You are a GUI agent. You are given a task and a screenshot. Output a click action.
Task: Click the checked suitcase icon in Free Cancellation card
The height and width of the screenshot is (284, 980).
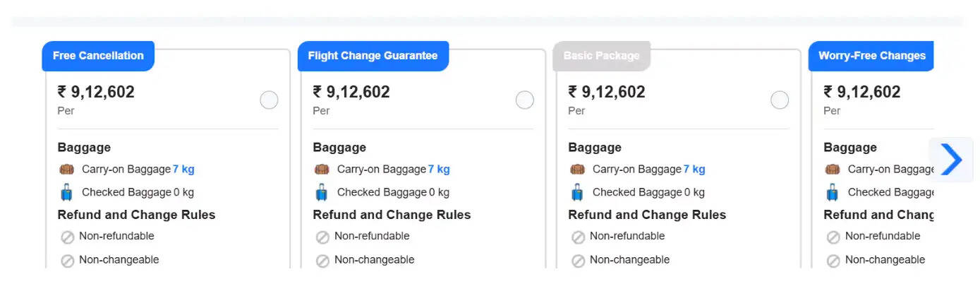66,192
